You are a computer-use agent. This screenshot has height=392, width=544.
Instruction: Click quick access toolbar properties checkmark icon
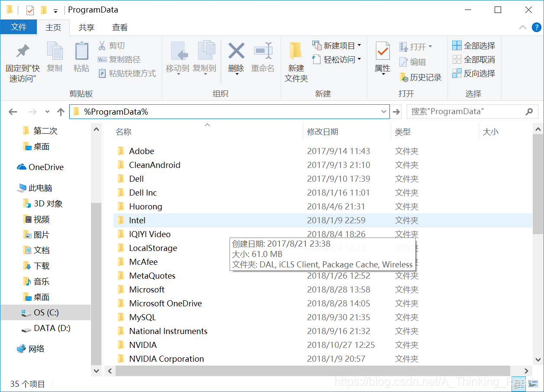30,10
